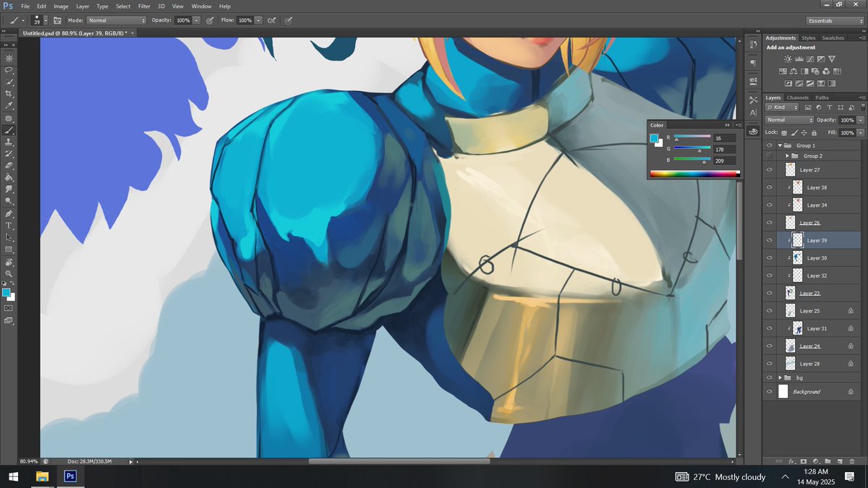
Task: Open painting Mode dropdown in options bar
Action: tap(116, 20)
